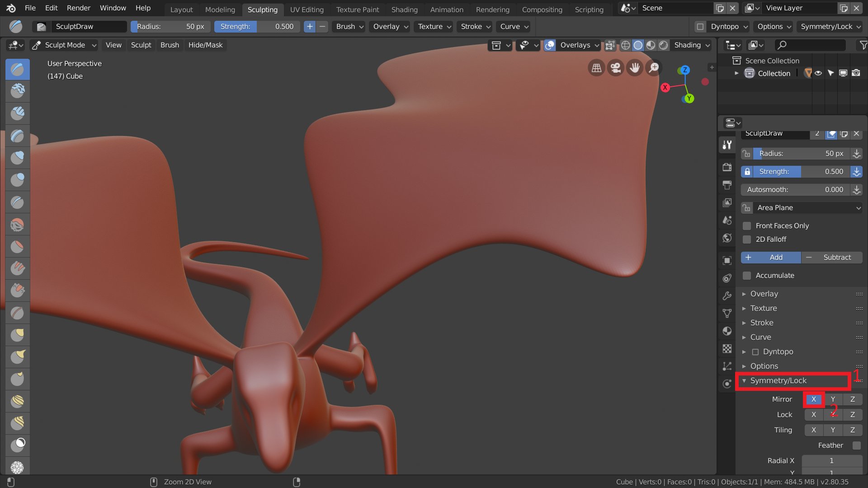Select the Scrape brush tool
This screenshot has width=868, height=488.
[18, 291]
